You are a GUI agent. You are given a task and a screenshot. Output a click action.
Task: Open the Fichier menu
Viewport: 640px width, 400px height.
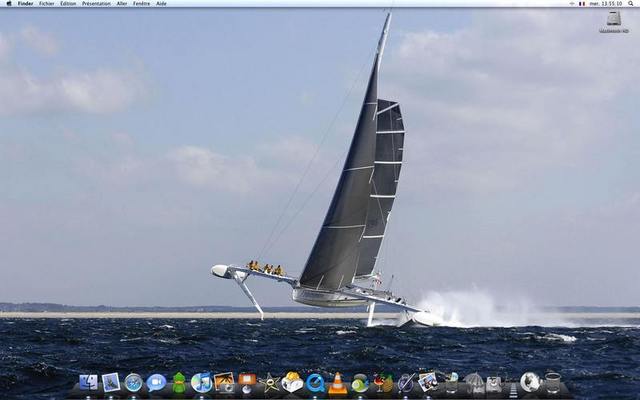tap(47, 4)
